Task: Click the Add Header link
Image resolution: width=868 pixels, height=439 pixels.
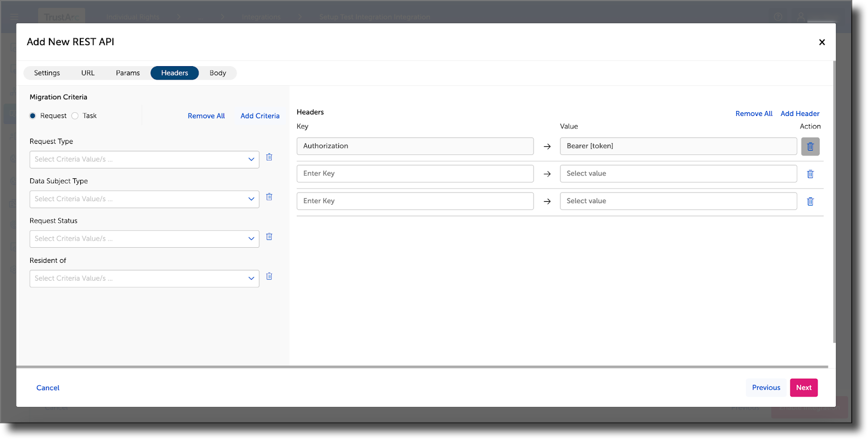Action: click(x=800, y=114)
